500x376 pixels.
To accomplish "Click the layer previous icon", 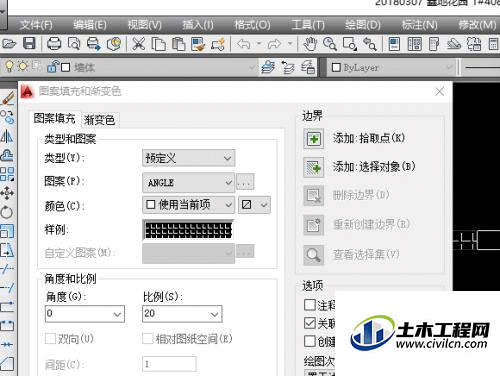I will 288,67.
